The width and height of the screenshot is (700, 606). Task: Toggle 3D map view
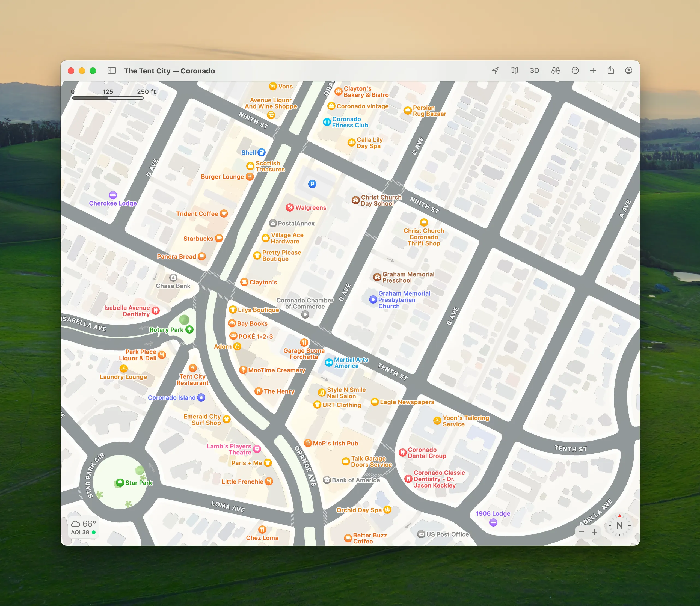[534, 71]
